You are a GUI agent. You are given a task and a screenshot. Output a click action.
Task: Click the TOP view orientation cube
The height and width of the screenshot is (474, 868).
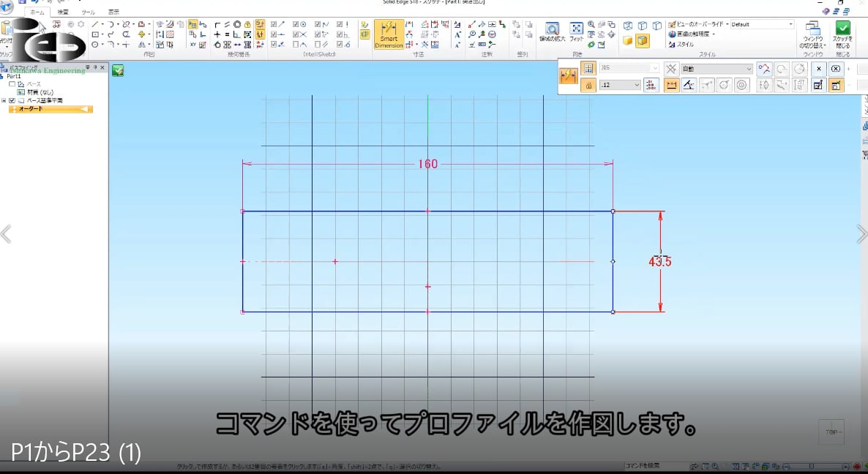click(831, 432)
